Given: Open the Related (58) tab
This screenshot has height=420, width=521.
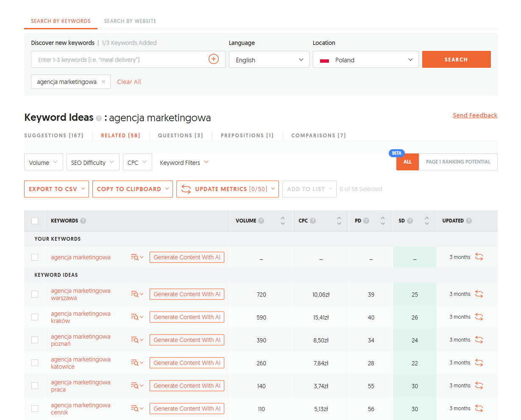Looking at the screenshot, I should tap(120, 136).
